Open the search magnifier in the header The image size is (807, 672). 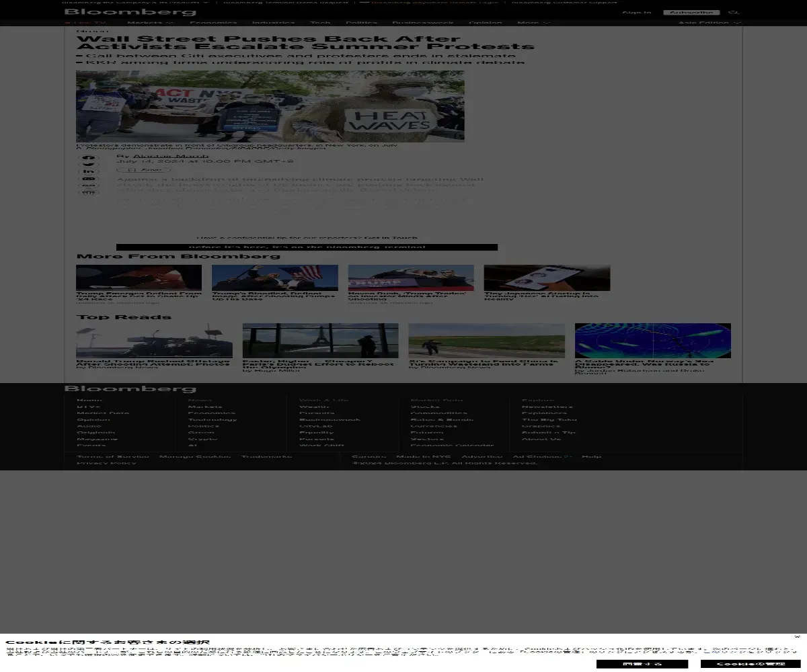tap(734, 12)
